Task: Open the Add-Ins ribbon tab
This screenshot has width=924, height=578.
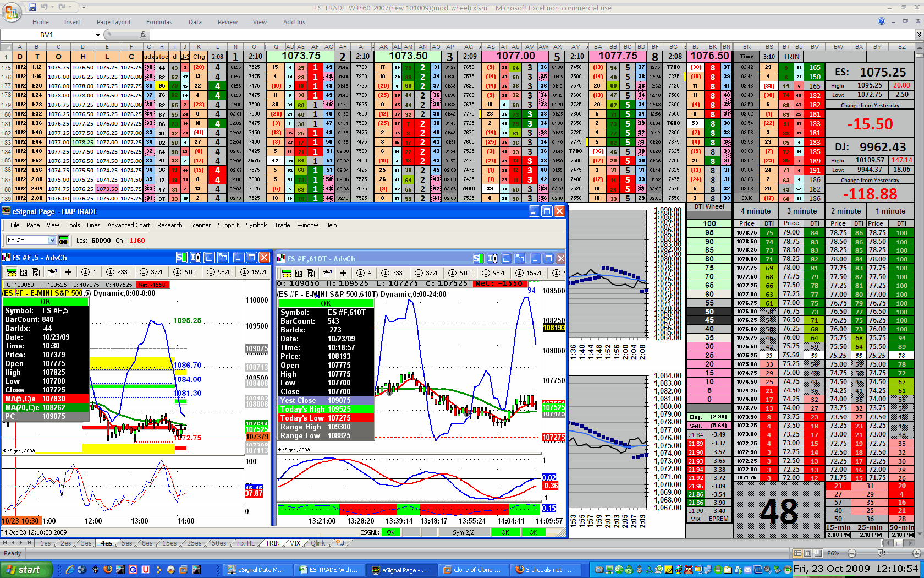Action: click(x=294, y=22)
